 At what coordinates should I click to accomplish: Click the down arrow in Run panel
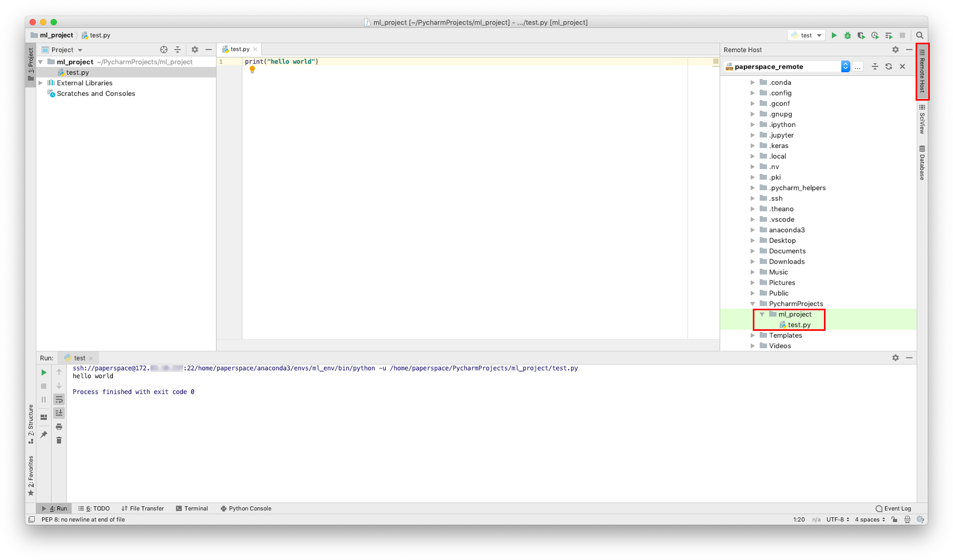click(59, 386)
